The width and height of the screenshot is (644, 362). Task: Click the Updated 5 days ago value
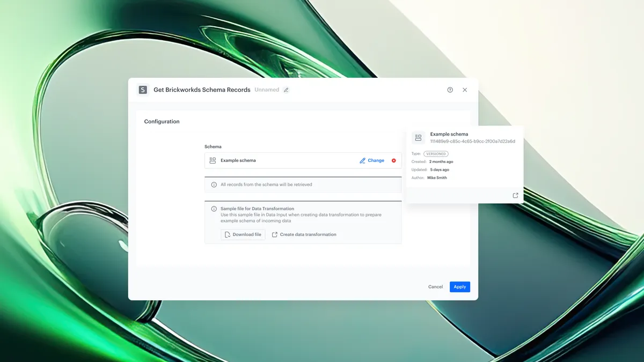[x=440, y=169]
